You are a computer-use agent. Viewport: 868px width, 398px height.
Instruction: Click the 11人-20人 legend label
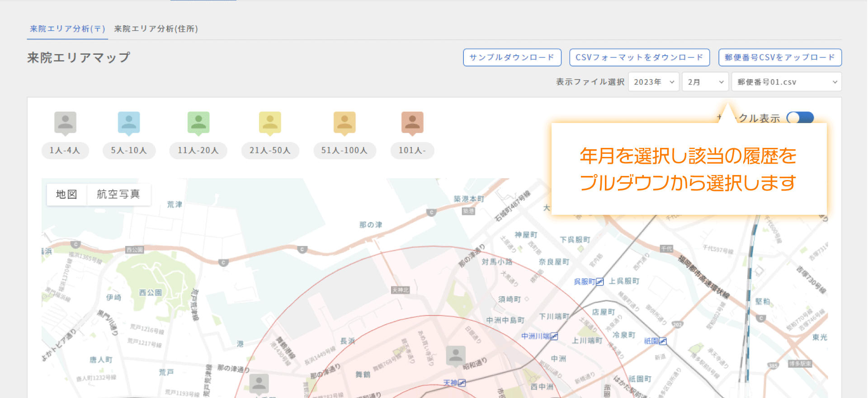(x=198, y=150)
